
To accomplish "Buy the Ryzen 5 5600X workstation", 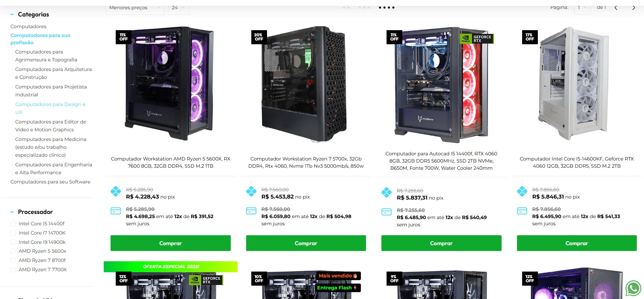I will (171, 243).
